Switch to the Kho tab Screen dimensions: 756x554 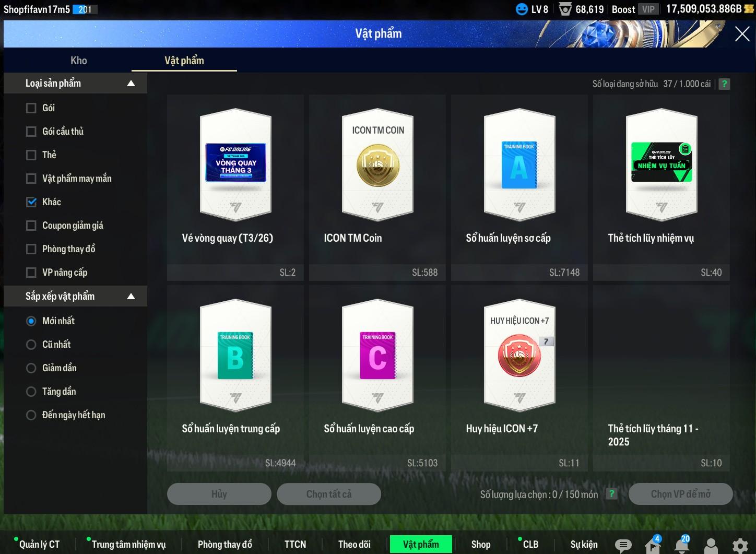[x=79, y=61]
